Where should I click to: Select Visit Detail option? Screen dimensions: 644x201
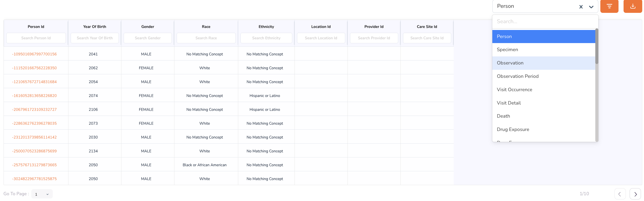pyautogui.click(x=544, y=103)
